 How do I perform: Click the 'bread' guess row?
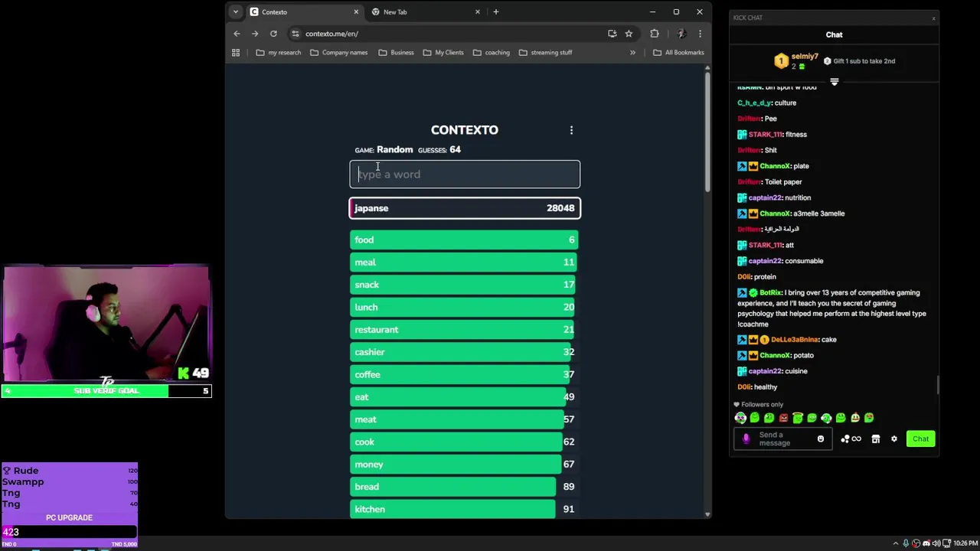coord(464,487)
